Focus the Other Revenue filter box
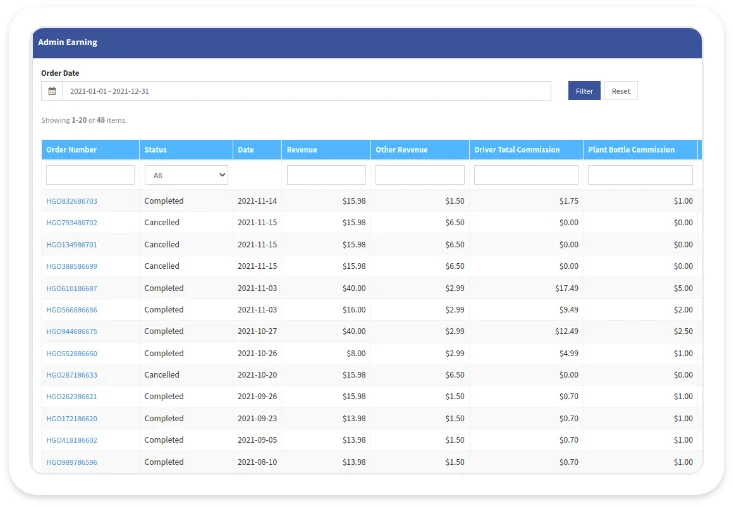 click(419, 175)
